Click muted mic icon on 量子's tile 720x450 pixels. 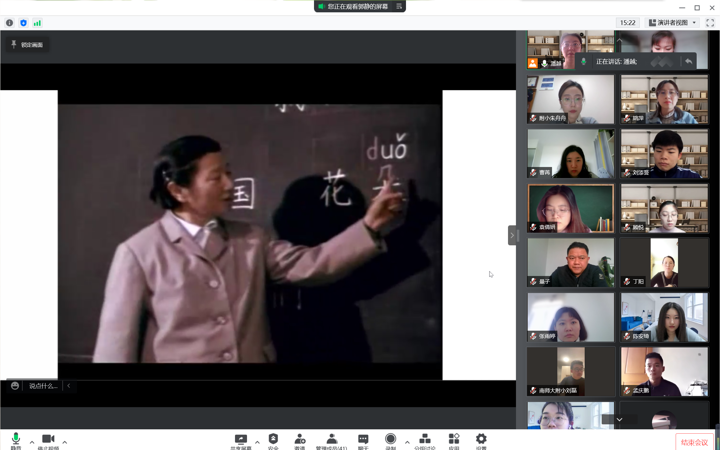click(x=533, y=281)
